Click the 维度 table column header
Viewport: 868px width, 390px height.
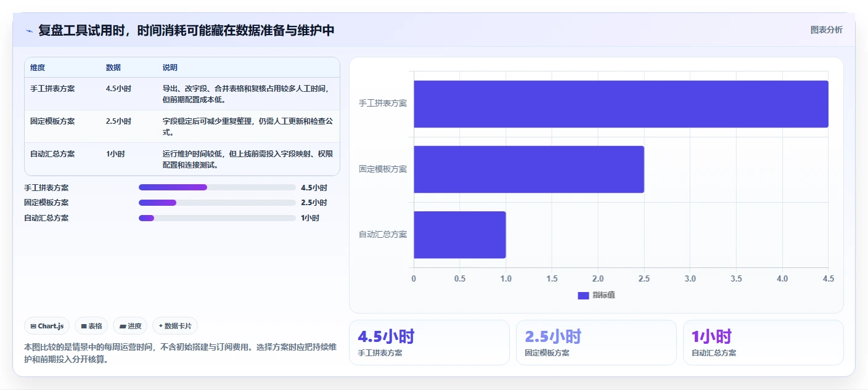coord(38,68)
